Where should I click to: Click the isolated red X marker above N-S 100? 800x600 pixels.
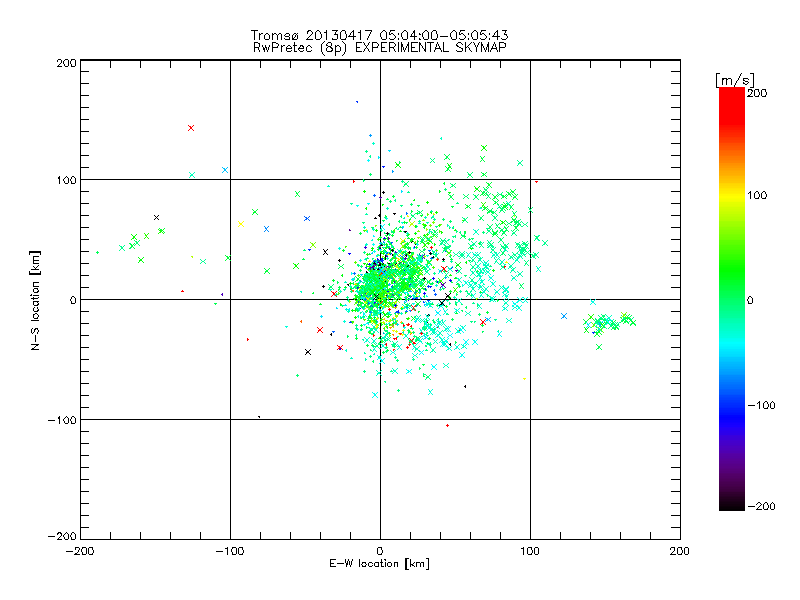191,128
